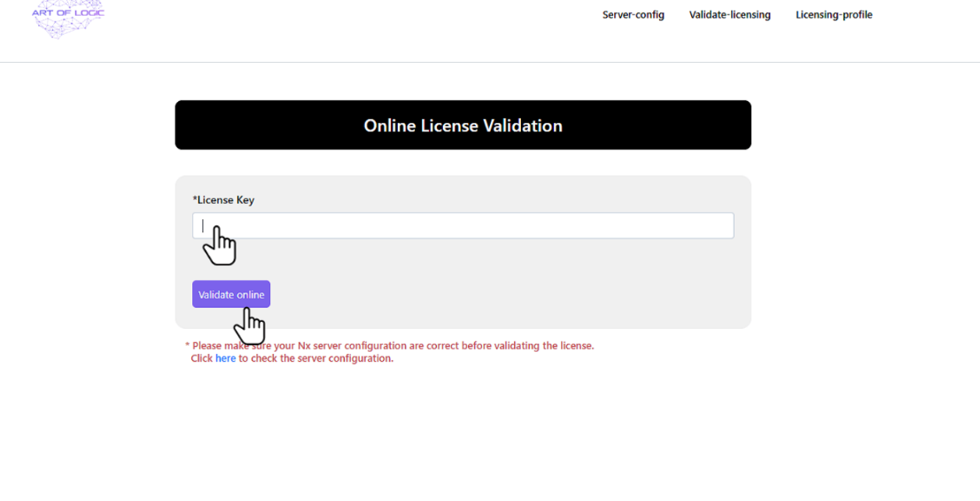
Task: Follow the "here" server configuration link
Action: click(x=225, y=358)
